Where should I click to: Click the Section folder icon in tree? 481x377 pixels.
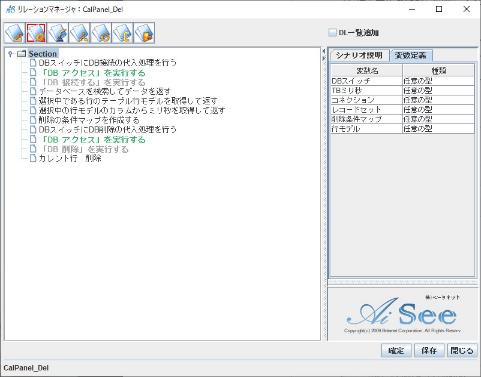(21, 54)
